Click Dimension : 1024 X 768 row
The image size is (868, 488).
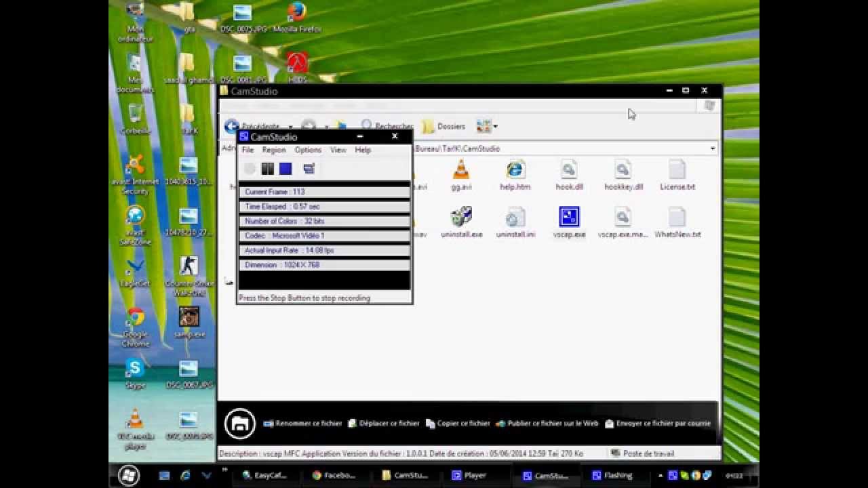coord(324,265)
